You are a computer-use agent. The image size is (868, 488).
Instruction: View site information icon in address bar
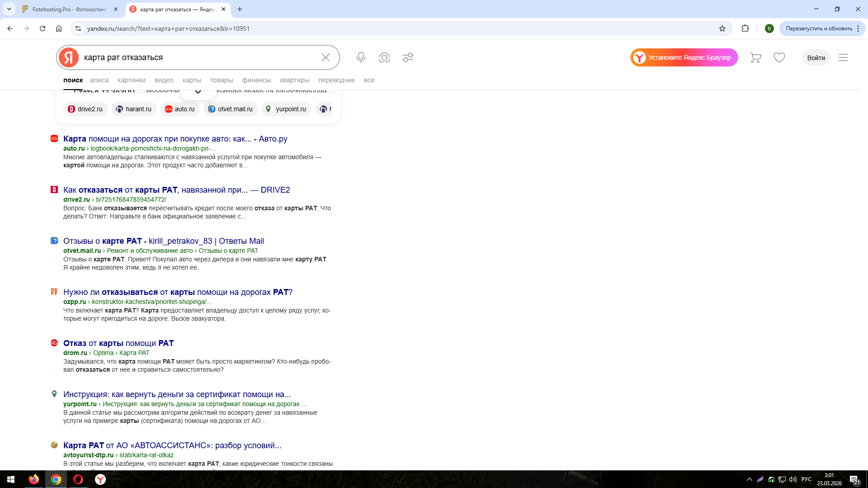tap(78, 28)
